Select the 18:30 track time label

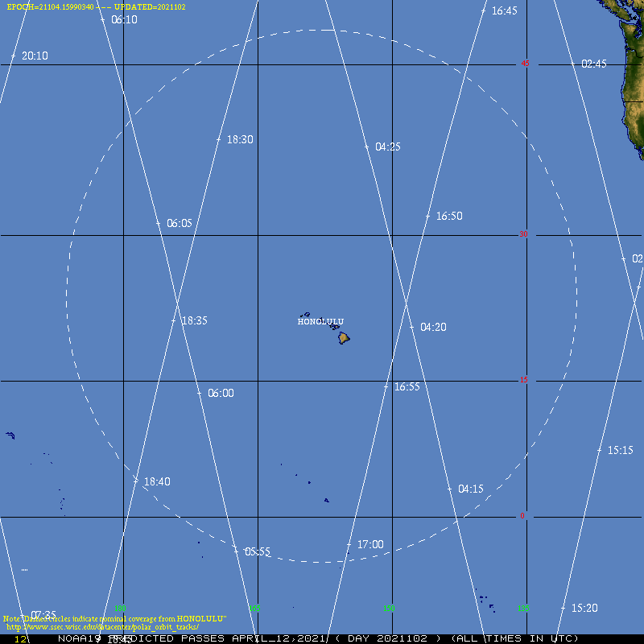tap(240, 139)
